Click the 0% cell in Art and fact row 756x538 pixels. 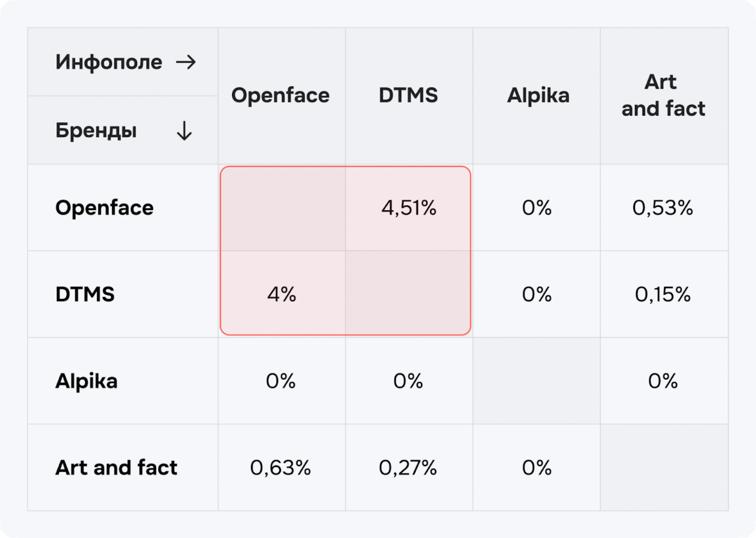click(537, 468)
